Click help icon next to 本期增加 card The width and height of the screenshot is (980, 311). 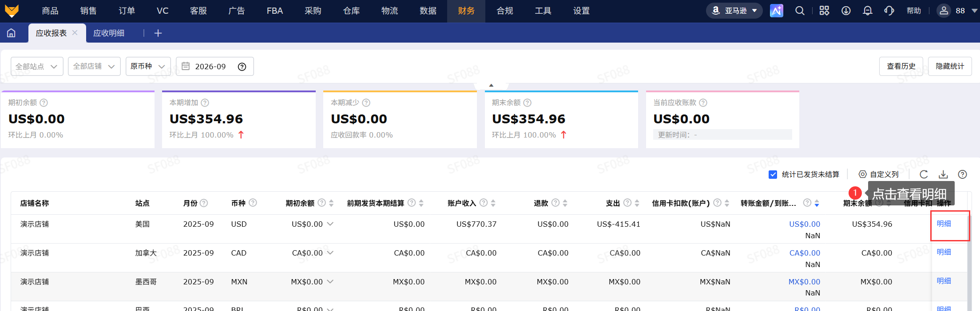point(205,102)
